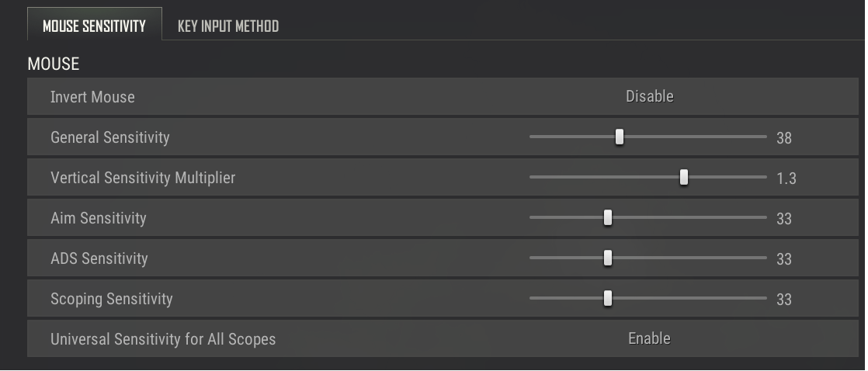Toggle Universal Sensitivity for All Scopes Enable
868x371 pixels.
[x=649, y=339]
